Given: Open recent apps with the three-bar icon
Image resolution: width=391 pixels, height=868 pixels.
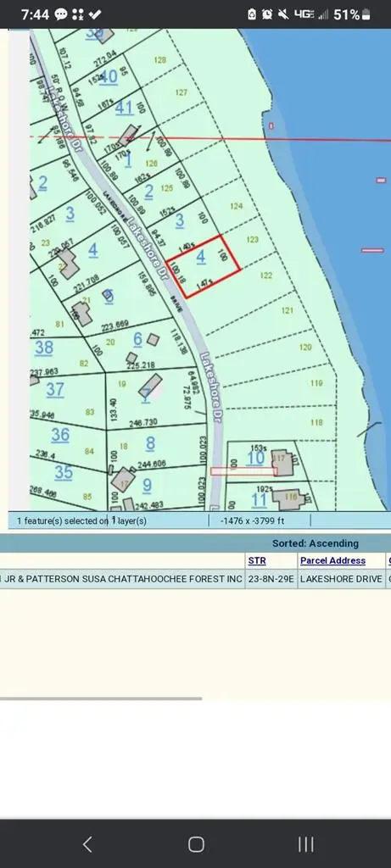Looking at the screenshot, I should (x=305, y=844).
